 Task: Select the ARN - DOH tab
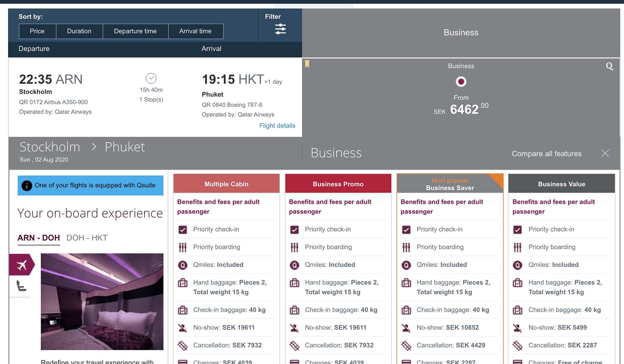39,238
